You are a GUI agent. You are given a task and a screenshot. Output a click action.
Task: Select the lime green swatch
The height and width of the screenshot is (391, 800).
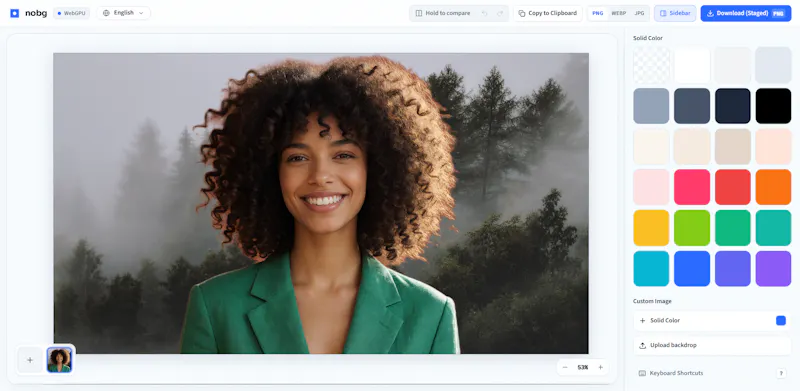coord(692,228)
